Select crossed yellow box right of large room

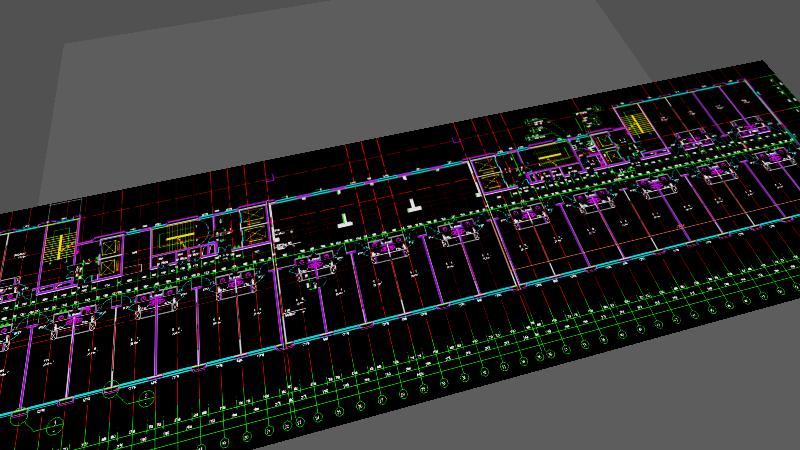(x=486, y=172)
